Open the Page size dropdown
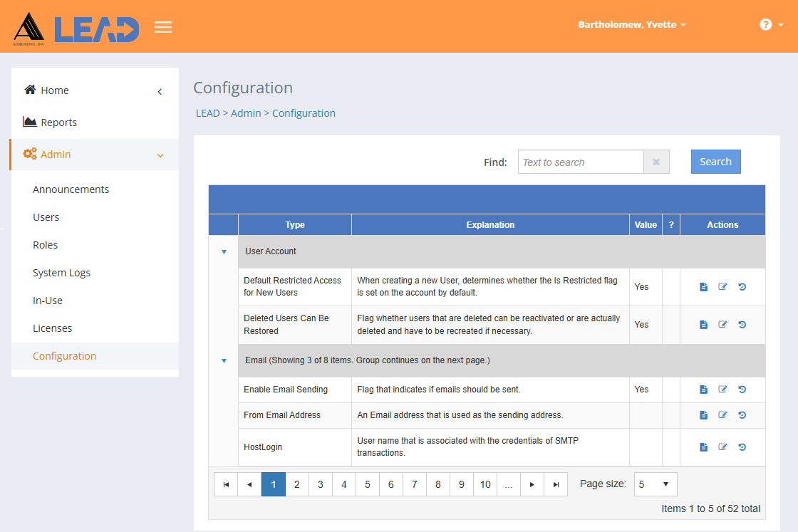 (x=655, y=484)
